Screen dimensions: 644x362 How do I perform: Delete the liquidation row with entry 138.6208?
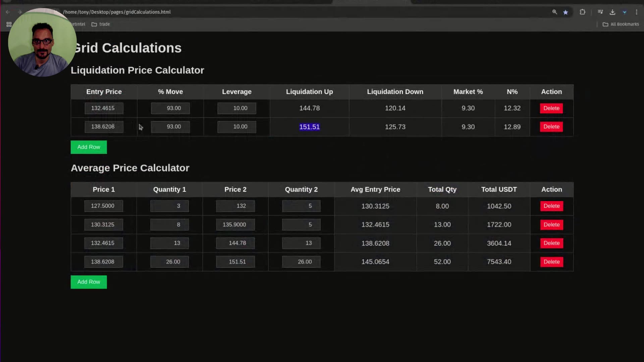coord(551,127)
